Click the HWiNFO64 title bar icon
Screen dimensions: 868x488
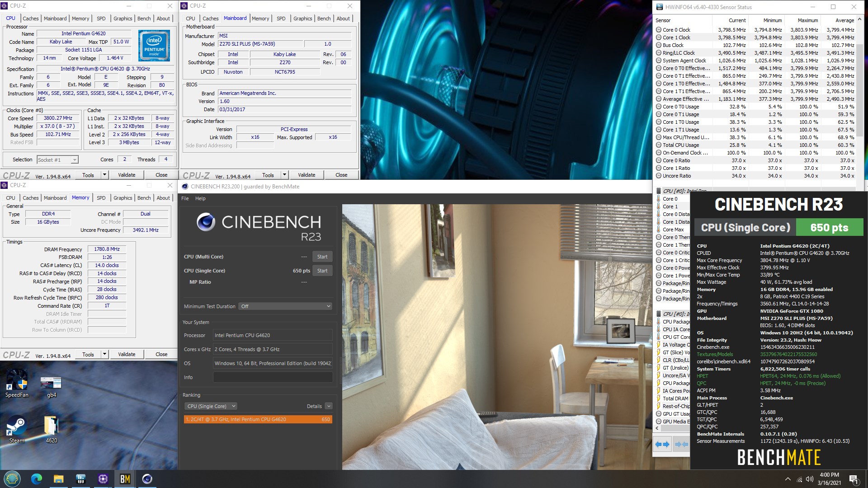[659, 7]
